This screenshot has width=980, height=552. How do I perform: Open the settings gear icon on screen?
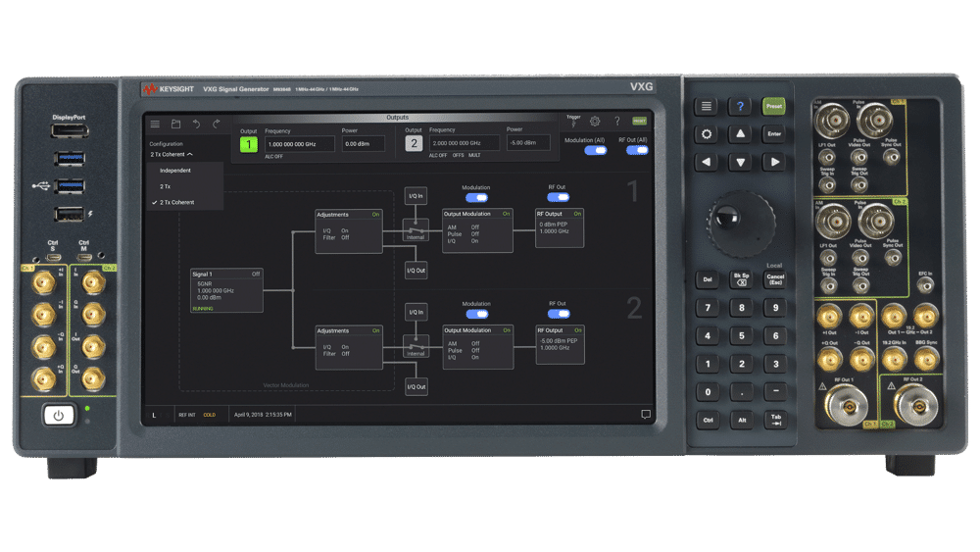[x=595, y=122]
